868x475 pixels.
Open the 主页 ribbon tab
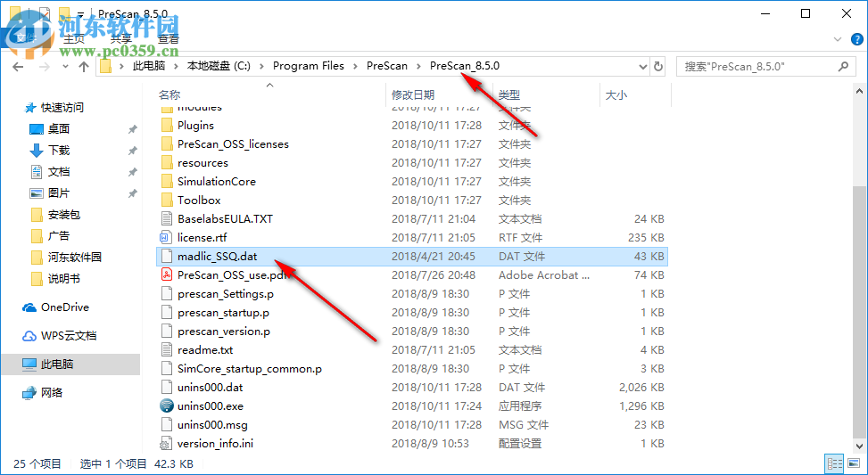pos(74,38)
